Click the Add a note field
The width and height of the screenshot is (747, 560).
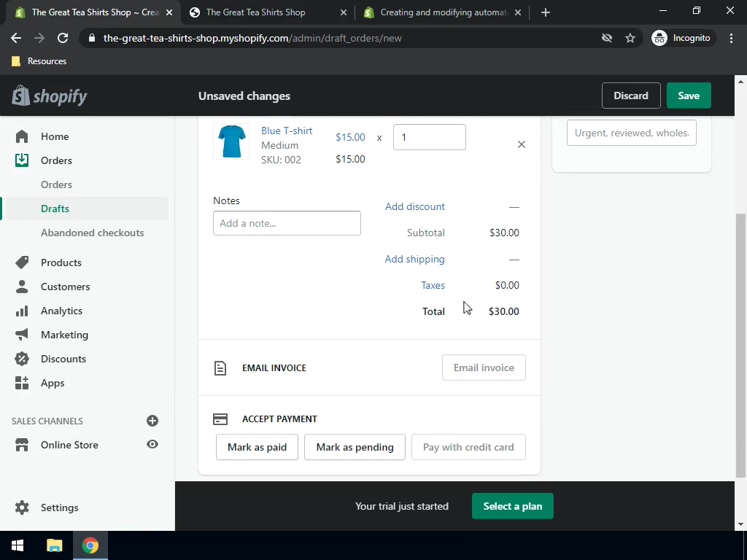[287, 223]
